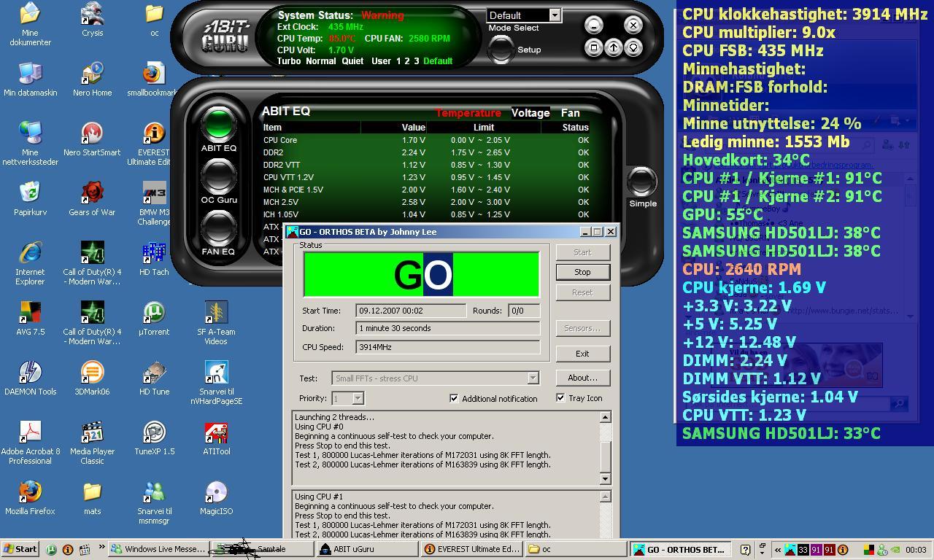Launch DAEMON Tools shortcut
The width and height of the screenshot is (934, 560).
30,378
